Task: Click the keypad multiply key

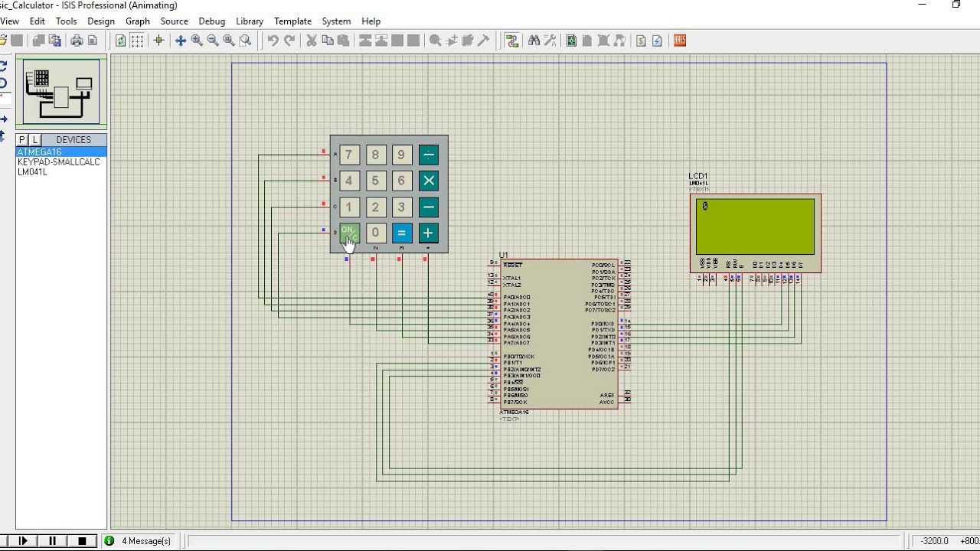Action: pos(429,181)
